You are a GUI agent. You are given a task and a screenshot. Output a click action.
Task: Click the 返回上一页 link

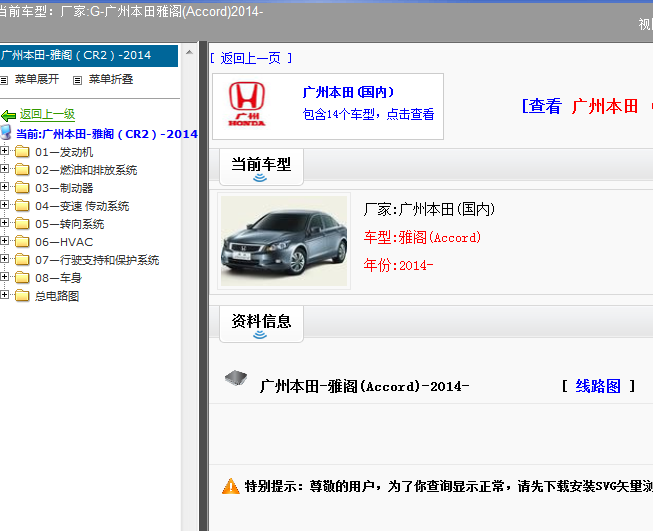pyautogui.click(x=251, y=58)
